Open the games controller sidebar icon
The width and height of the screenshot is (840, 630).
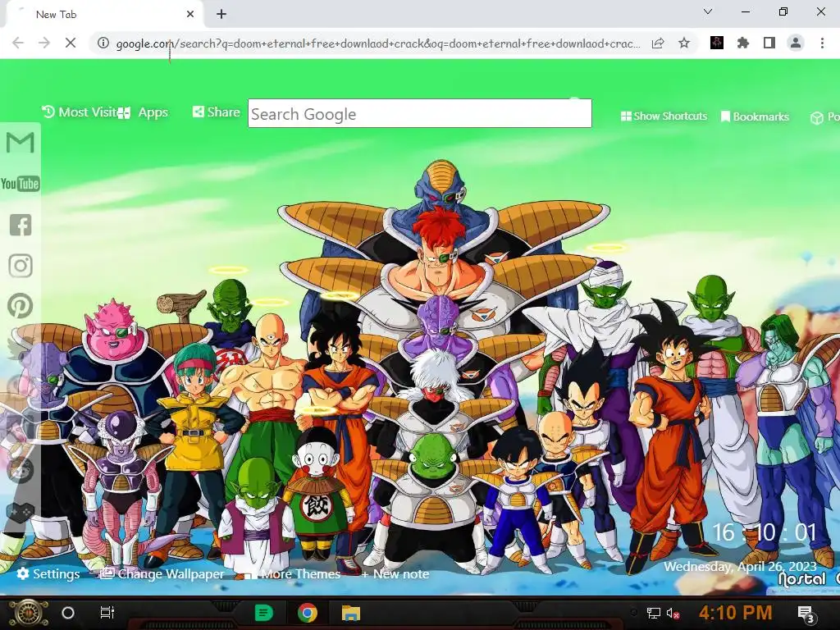pos(21,512)
